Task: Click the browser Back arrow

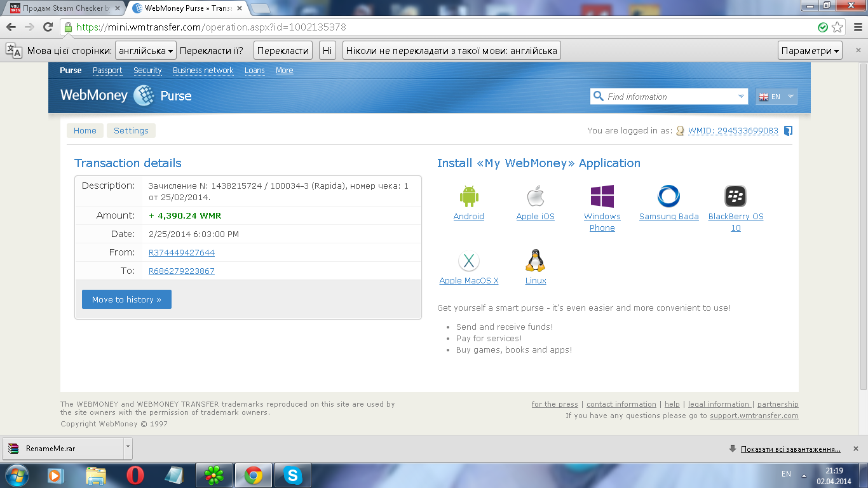Action: click(11, 27)
